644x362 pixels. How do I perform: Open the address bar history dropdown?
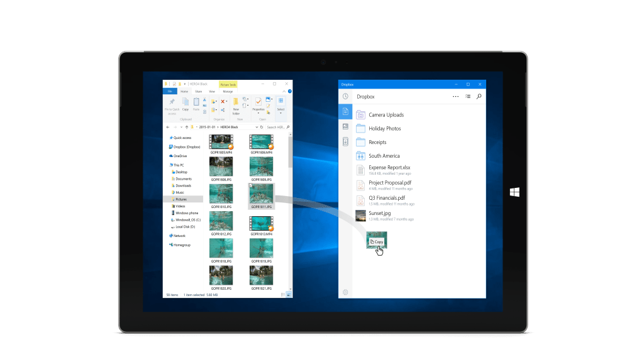(x=257, y=127)
